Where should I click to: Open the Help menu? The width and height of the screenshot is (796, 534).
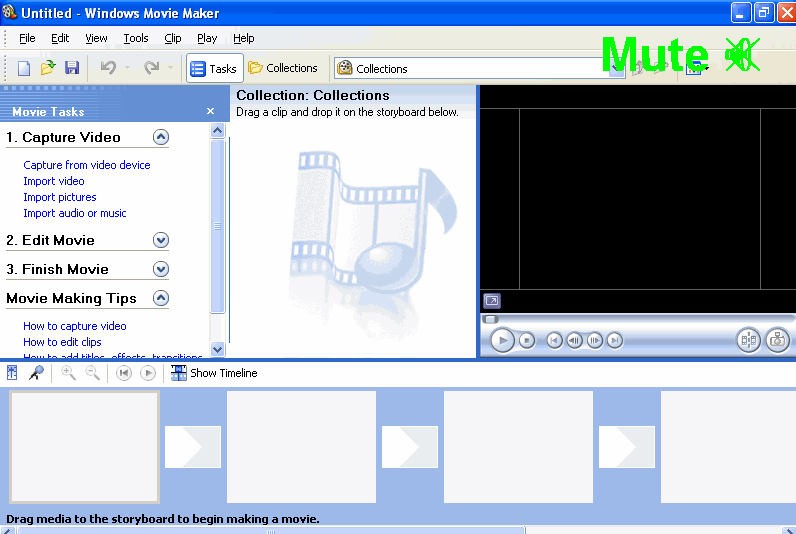243,38
